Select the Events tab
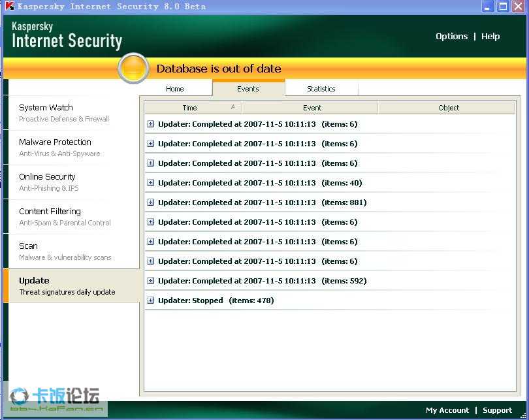Viewport: 529px width, 420px height. (248, 89)
